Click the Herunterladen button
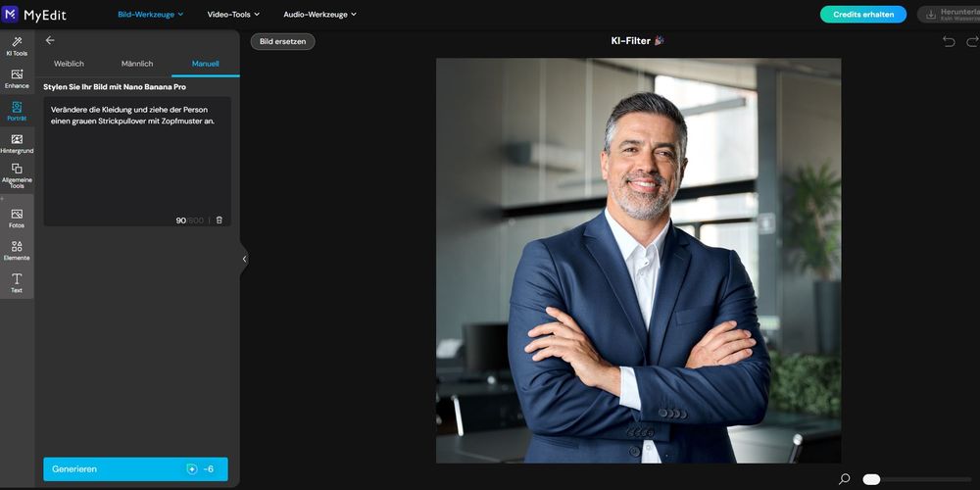Viewport: 980px width, 490px height. click(x=948, y=15)
